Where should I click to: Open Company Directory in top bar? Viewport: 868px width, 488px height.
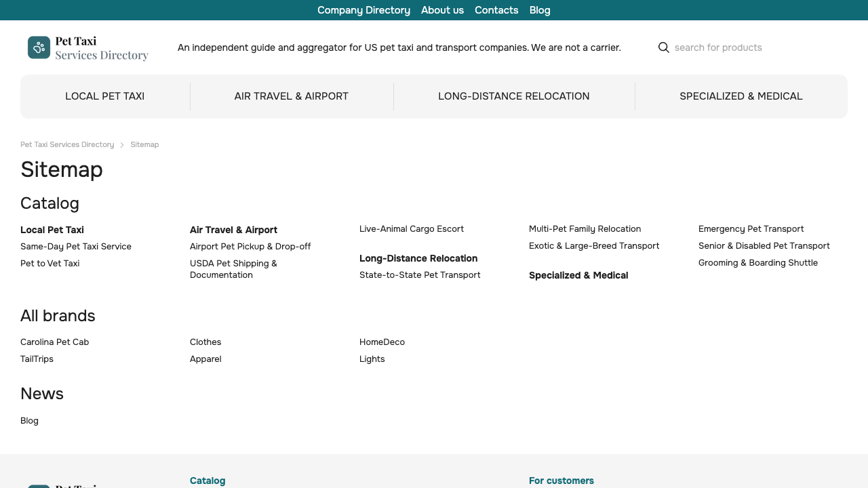(363, 10)
